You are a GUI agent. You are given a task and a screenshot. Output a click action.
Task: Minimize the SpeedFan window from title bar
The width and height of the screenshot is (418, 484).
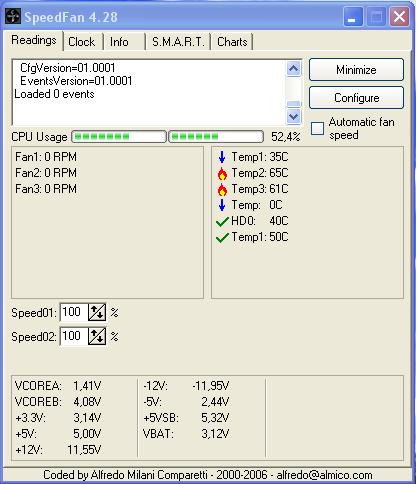[x=353, y=16]
